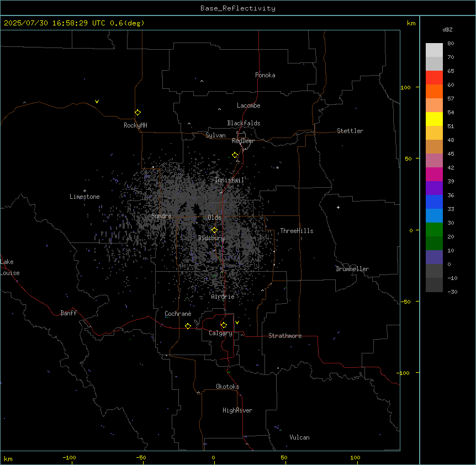
Task: Click the Ponoka city label
Action: click(265, 75)
